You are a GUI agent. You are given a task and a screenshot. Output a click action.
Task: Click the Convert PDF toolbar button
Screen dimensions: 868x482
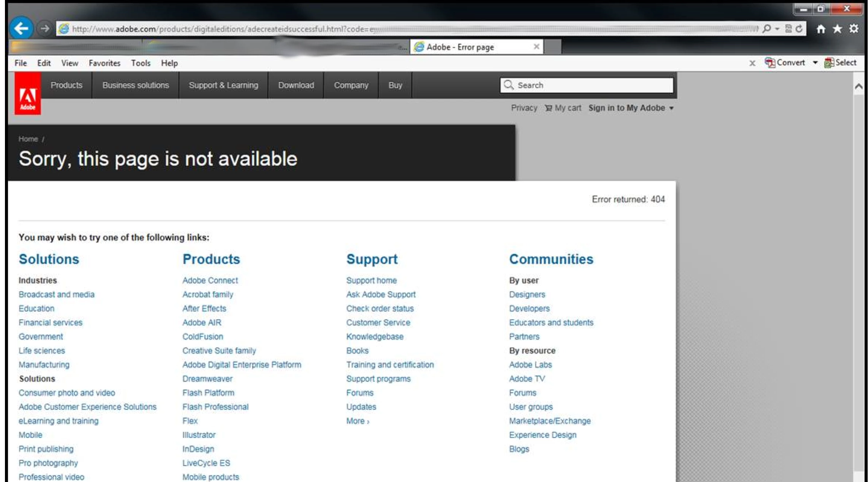(785, 63)
